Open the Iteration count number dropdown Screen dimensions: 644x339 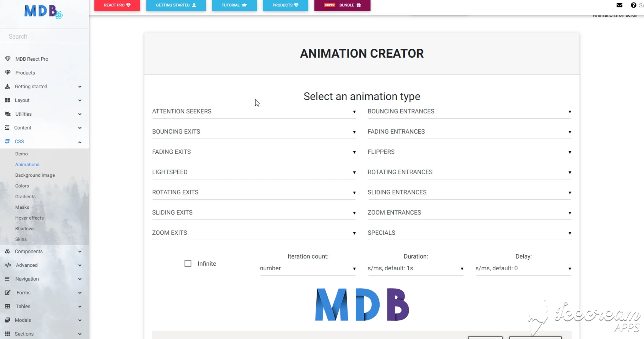click(x=308, y=268)
